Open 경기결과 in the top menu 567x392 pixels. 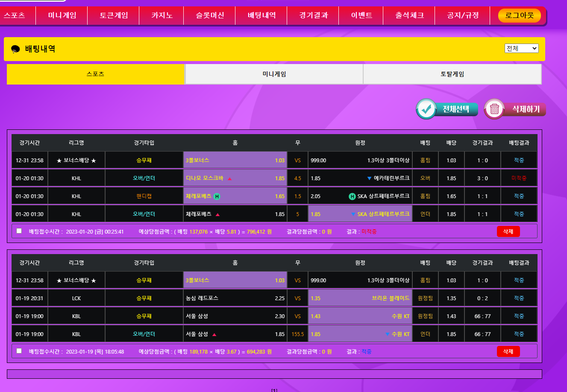click(314, 16)
